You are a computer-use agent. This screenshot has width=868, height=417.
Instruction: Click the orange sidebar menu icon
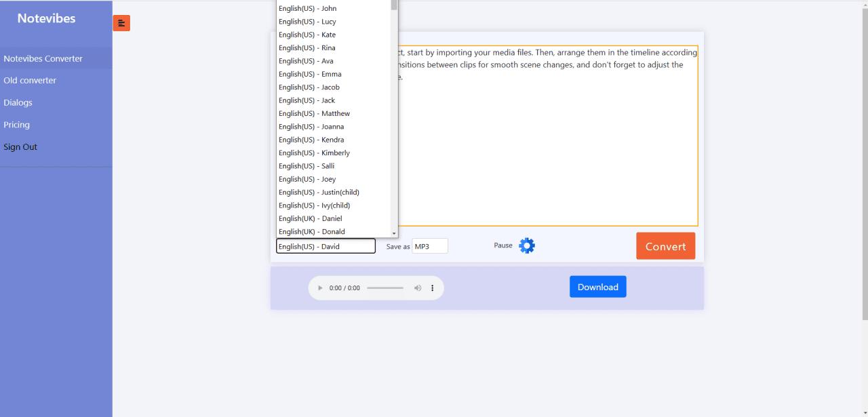121,22
